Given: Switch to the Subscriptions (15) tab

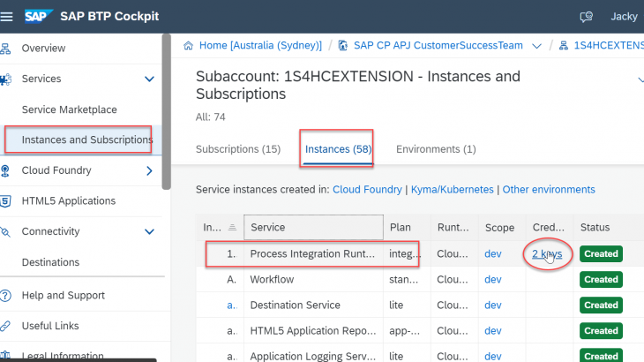Looking at the screenshot, I should (238, 149).
